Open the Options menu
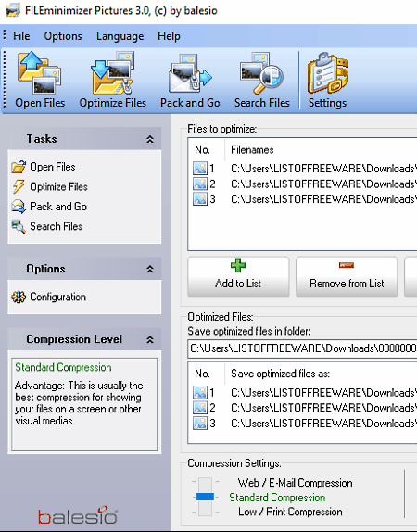 [63, 36]
